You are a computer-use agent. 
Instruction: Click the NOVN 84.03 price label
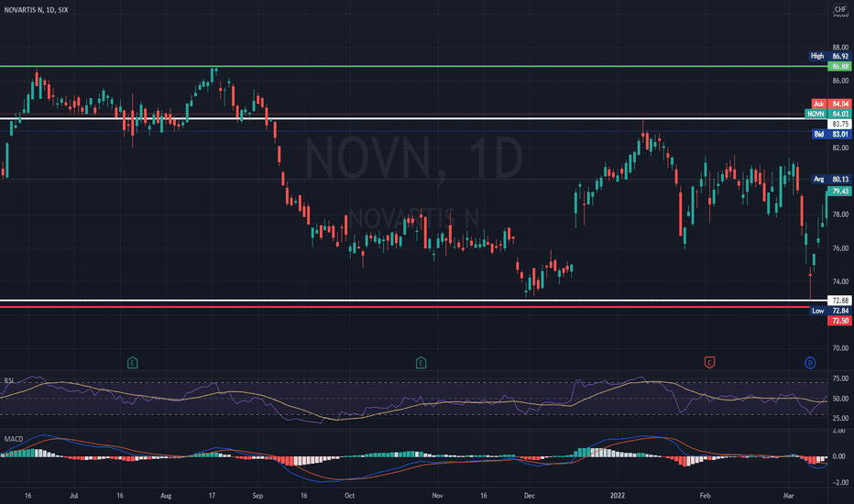point(827,114)
